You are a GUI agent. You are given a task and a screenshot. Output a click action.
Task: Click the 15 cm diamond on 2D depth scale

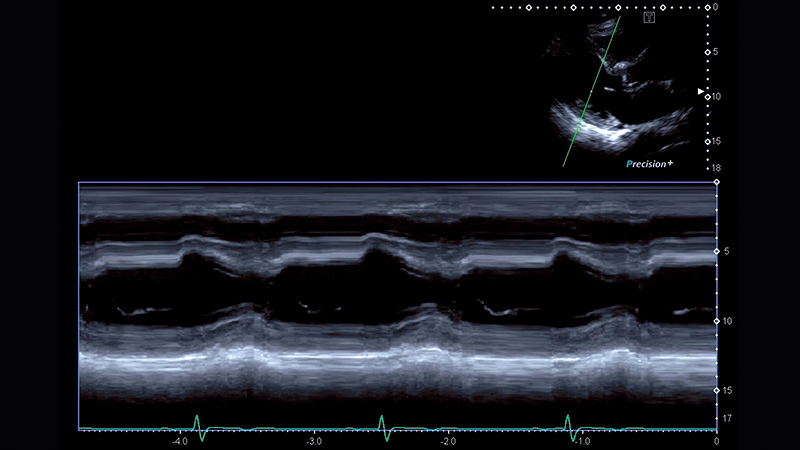pos(707,141)
